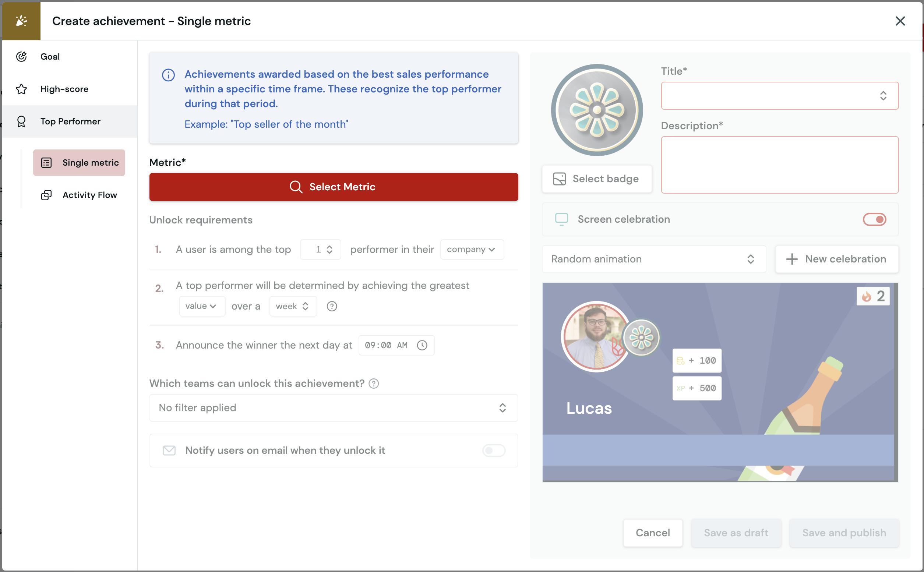
Task: Click the Select Metric button
Action: (334, 187)
